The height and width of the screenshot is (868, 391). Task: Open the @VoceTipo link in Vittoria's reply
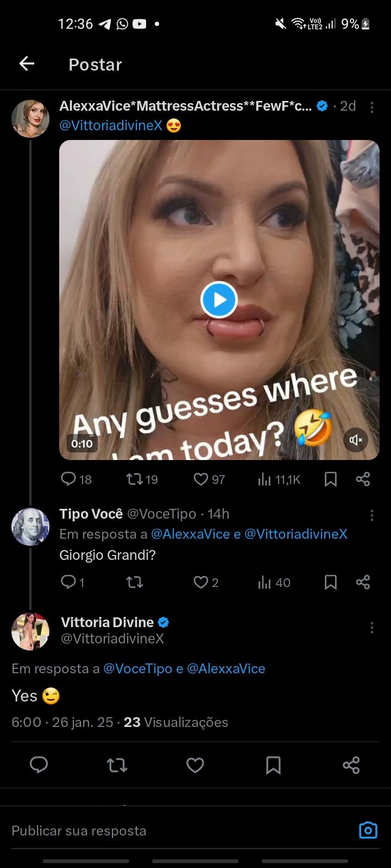(138, 668)
